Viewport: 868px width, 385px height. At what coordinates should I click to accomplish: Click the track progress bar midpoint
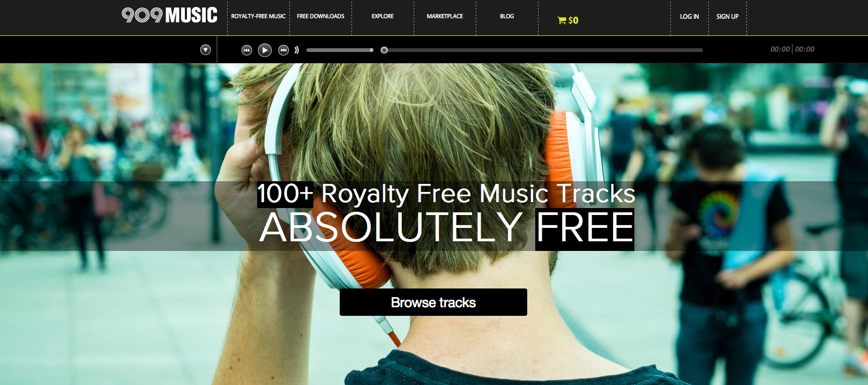543,50
